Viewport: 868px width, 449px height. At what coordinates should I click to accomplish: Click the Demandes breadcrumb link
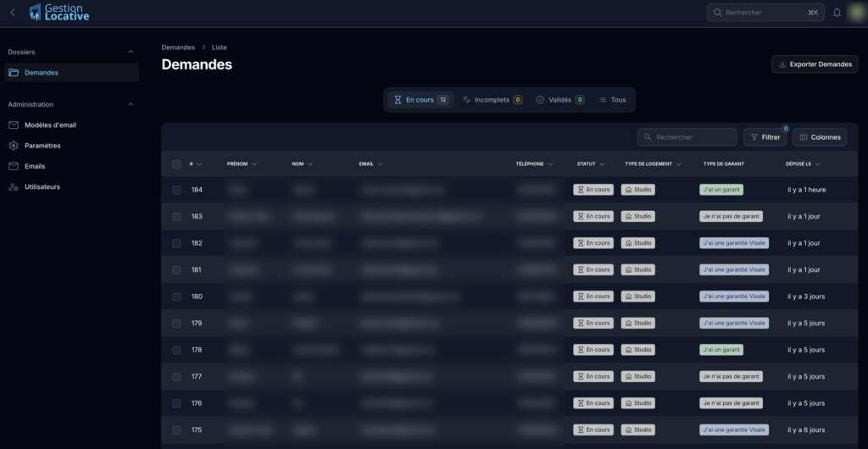[178, 47]
